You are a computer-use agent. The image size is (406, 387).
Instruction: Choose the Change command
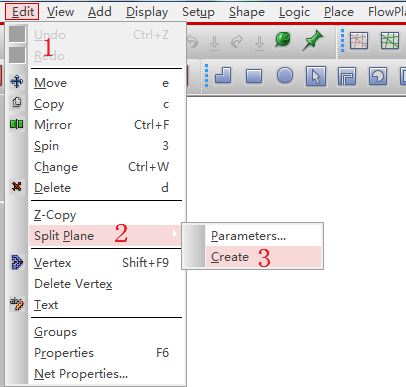tap(105, 167)
